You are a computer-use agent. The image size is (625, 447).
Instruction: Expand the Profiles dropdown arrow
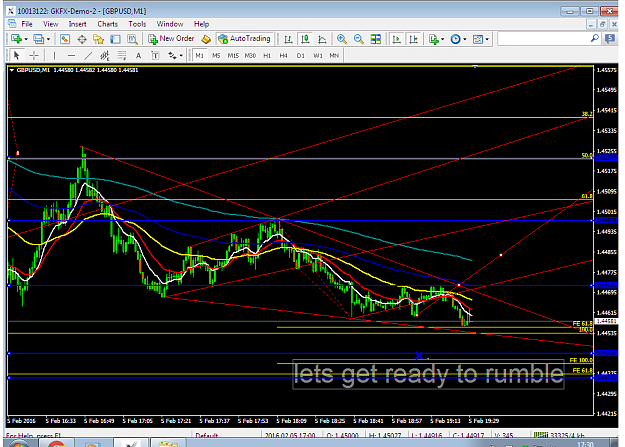[x=48, y=39]
